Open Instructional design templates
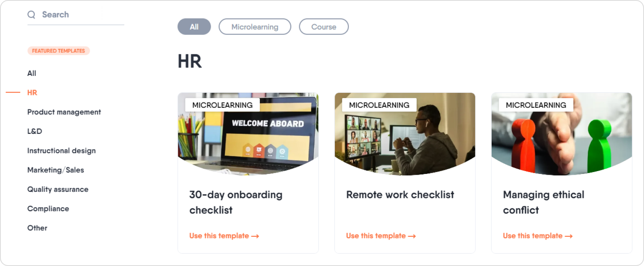Viewport: 644px width, 266px height. tap(61, 151)
